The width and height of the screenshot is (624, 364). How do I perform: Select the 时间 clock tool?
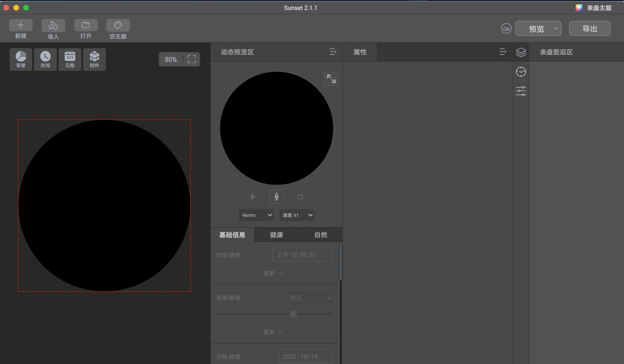[x=45, y=59]
